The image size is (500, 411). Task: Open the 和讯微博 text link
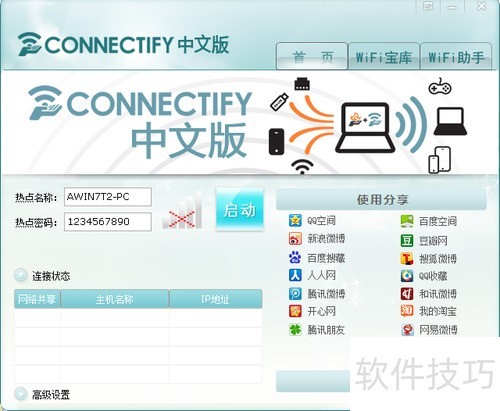438,294
